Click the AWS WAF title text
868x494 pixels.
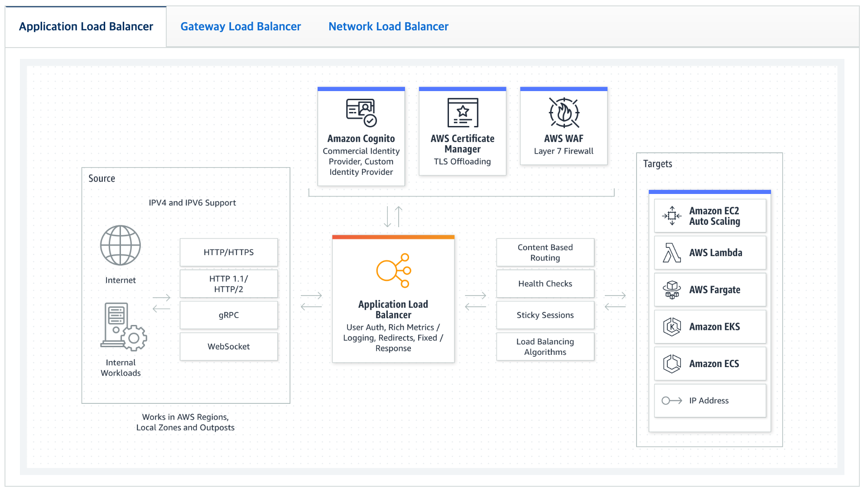[564, 139]
